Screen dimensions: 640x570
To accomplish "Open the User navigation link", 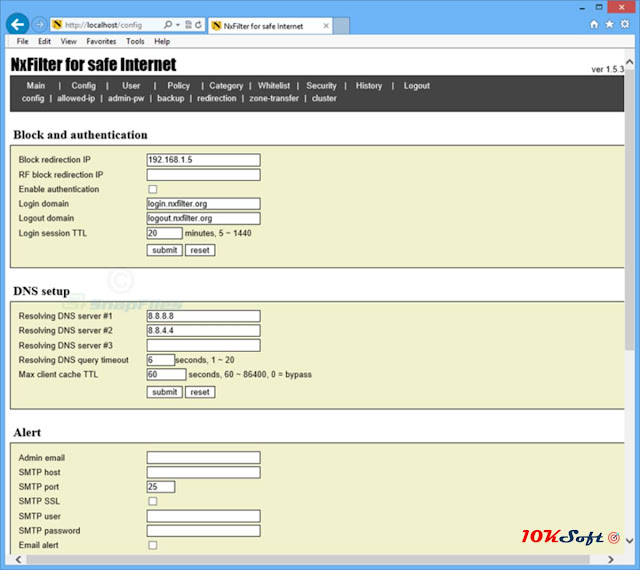I will 131,86.
